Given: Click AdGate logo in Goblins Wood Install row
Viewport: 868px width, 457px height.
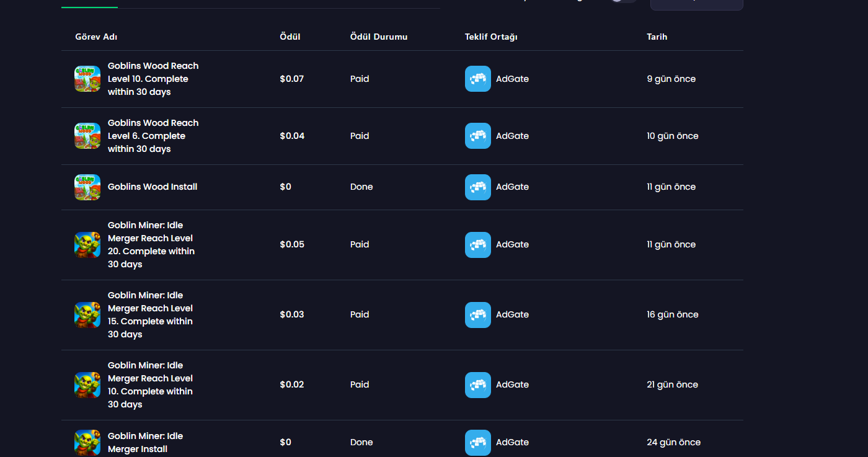Looking at the screenshot, I should point(478,187).
